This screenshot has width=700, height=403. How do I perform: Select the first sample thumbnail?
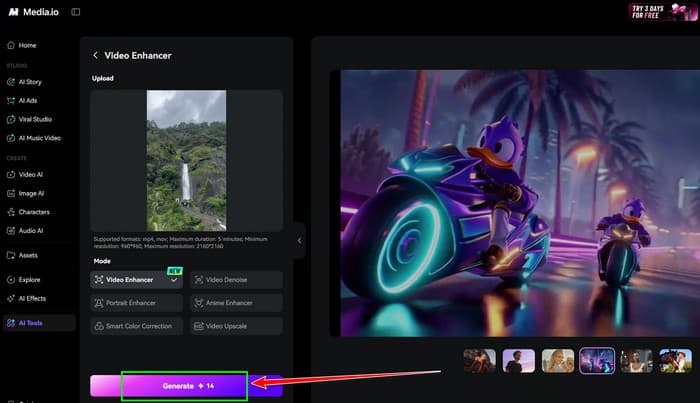coord(479,361)
